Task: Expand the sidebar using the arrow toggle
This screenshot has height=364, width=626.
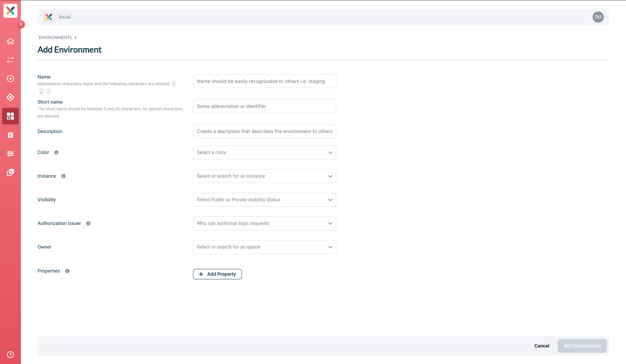Action: 21,24
